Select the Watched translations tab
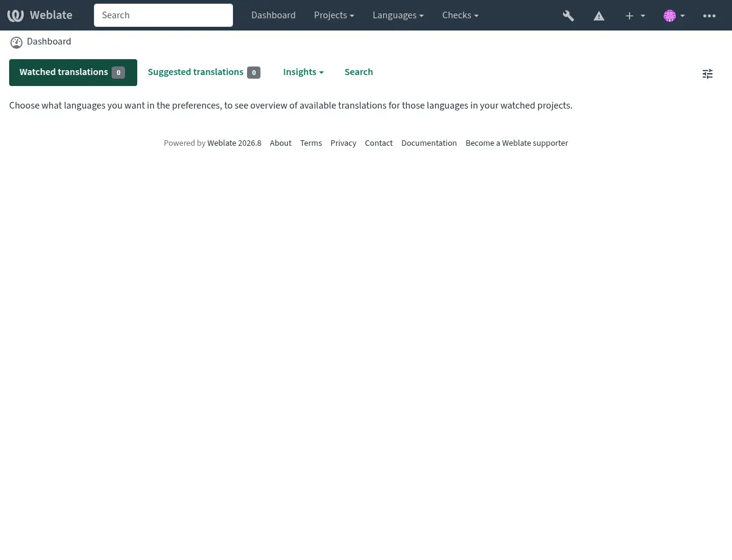The image size is (732, 560). pyautogui.click(x=73, y=73)
